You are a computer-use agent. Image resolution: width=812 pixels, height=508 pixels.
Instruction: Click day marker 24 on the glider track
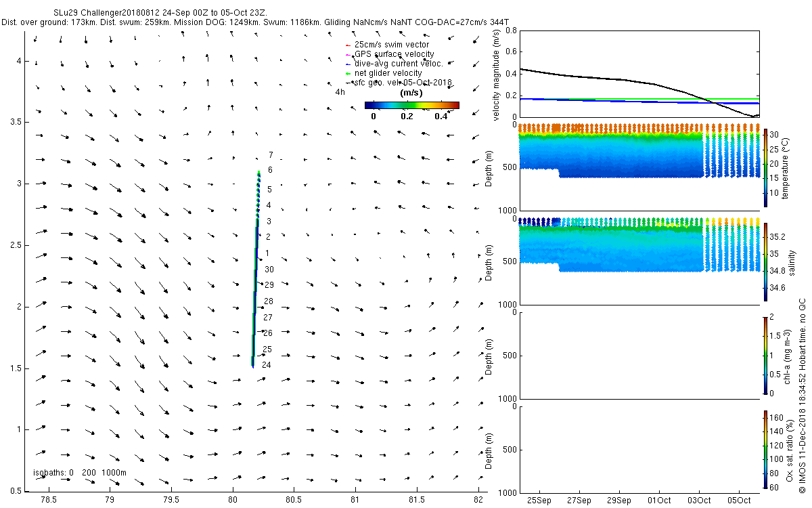(x=267, y=365)
